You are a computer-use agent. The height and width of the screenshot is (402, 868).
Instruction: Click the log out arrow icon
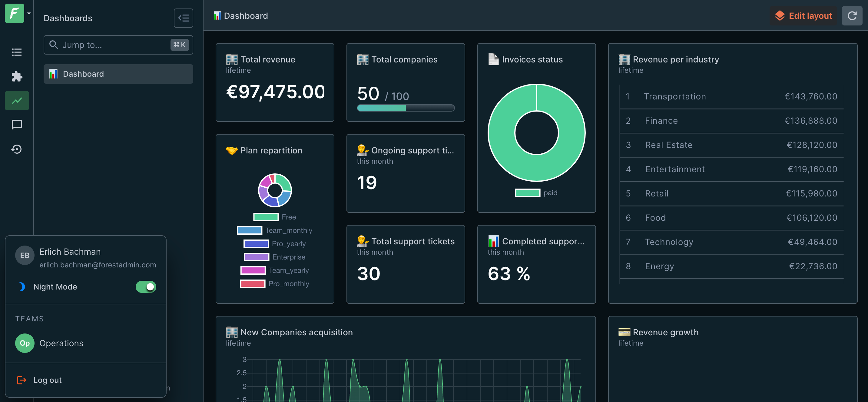pyautogui.click(x=22, y=380)
